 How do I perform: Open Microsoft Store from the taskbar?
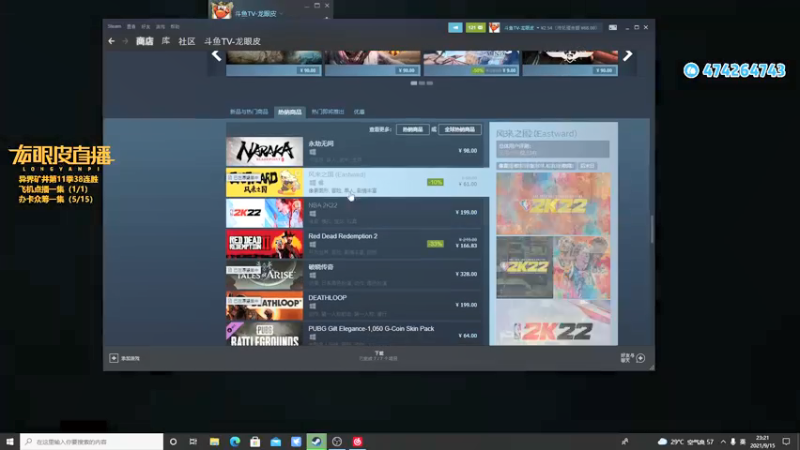(255, 441)
